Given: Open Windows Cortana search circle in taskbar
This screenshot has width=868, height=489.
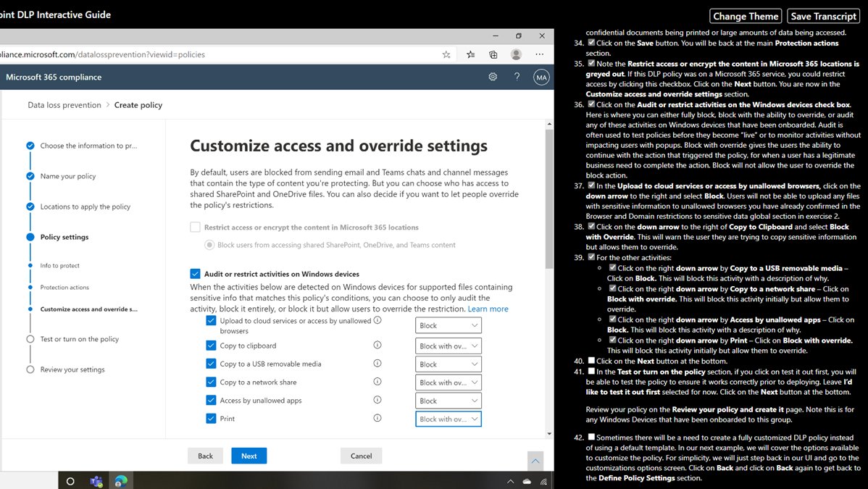Looking at the screenshot, I should (x=70, y=481).
